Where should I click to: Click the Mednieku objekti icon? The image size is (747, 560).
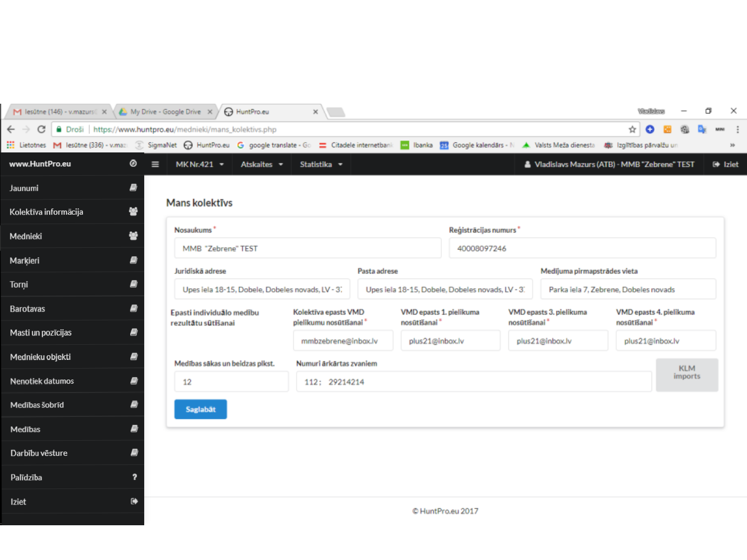[133, 357]
